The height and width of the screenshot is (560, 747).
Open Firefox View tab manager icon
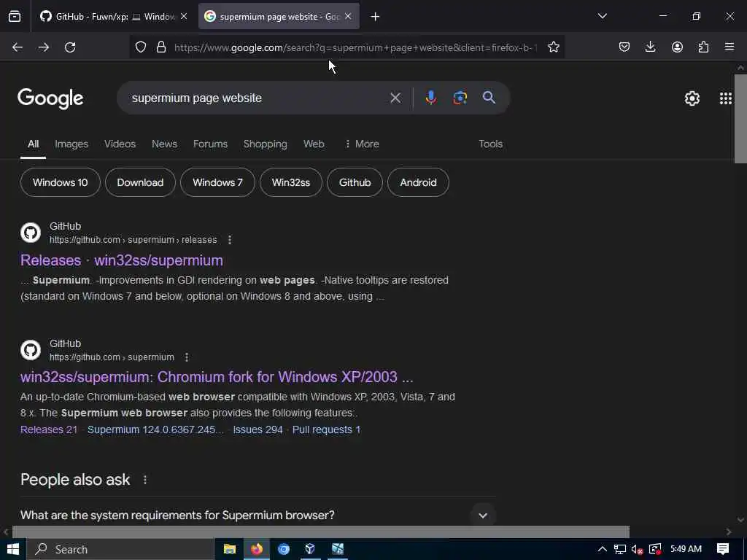click(x=15, y=17)
